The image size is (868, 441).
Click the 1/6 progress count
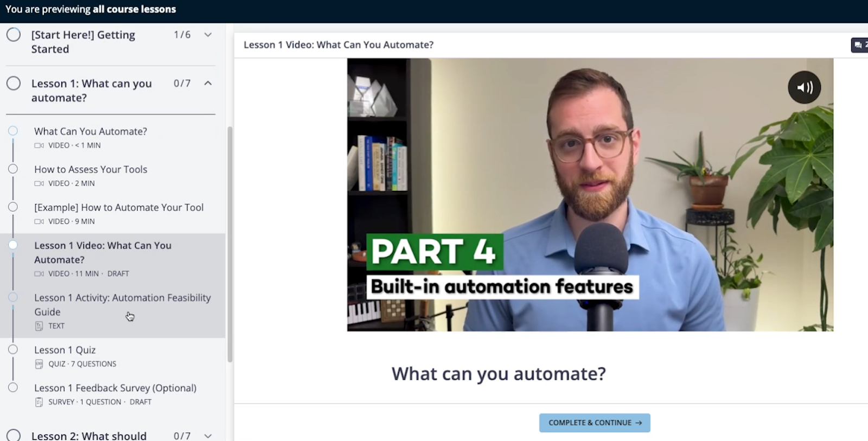tap(182, 35)
